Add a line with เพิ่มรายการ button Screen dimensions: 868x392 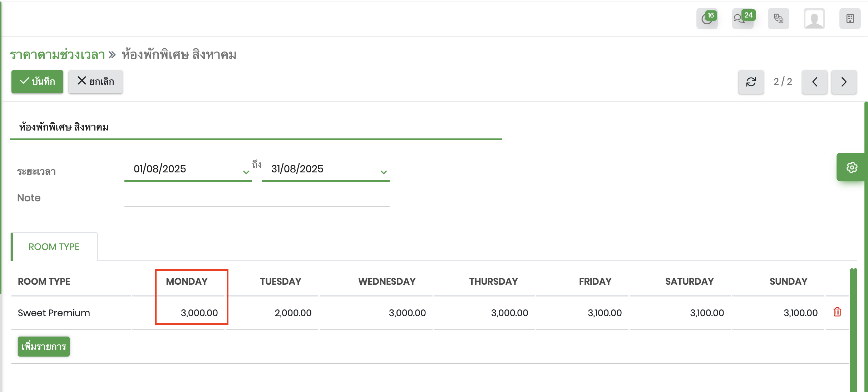(x=44, y=346)
